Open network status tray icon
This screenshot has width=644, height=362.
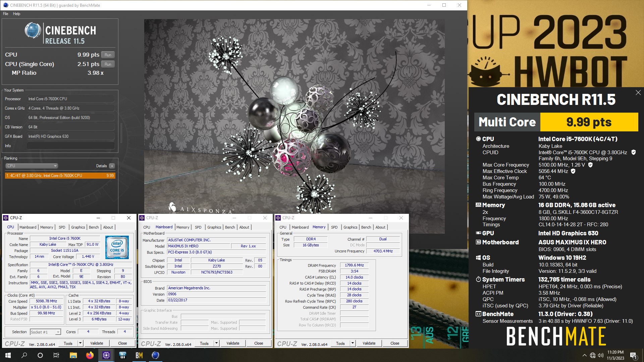593,355
